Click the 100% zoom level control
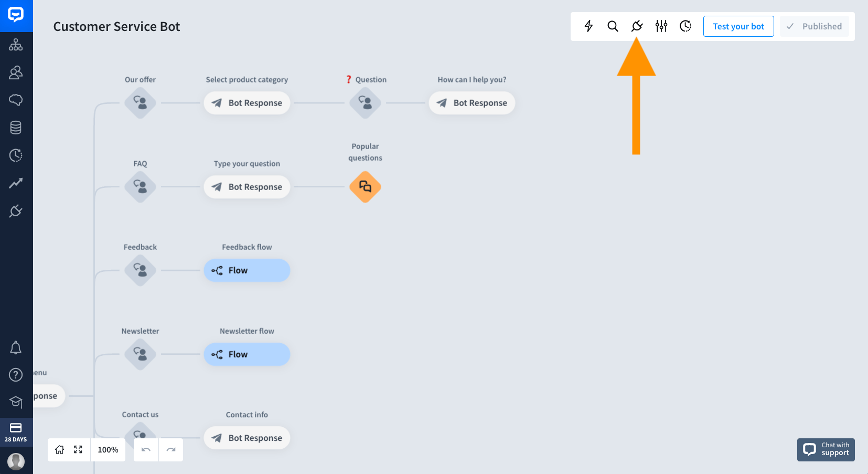The image size is (868, 474). click(108, 450)
